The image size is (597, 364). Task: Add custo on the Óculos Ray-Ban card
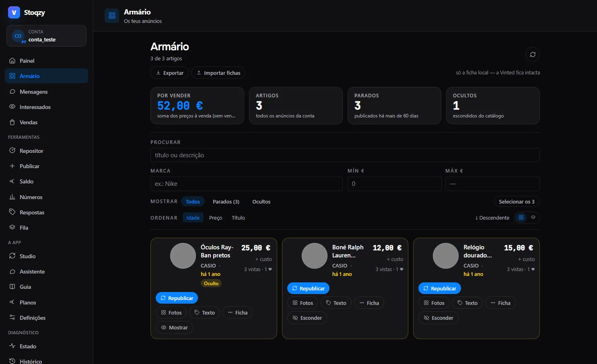(264, 259)
